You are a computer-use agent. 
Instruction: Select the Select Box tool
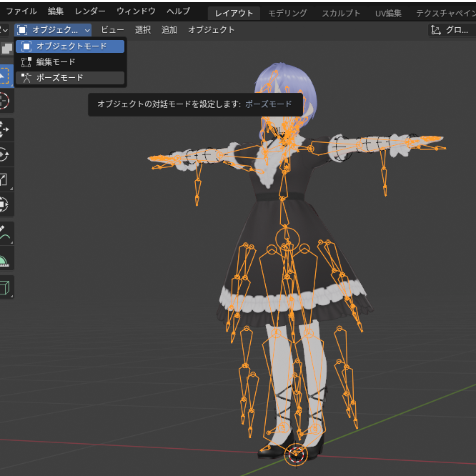click(6, 76)
